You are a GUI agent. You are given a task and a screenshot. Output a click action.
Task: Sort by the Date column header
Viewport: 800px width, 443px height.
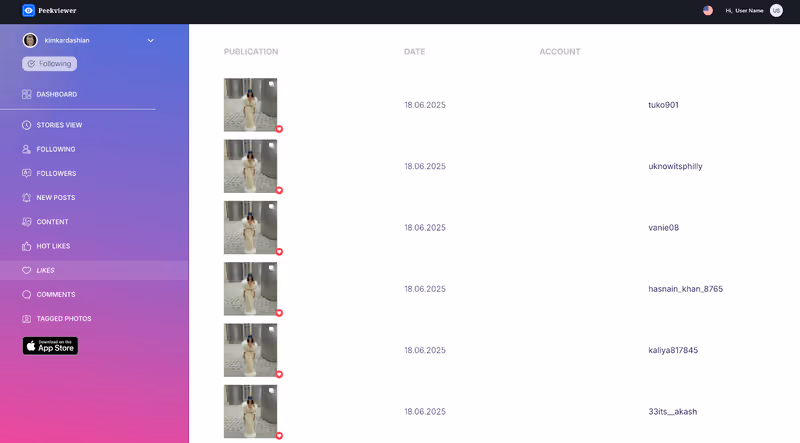point(414,52)
